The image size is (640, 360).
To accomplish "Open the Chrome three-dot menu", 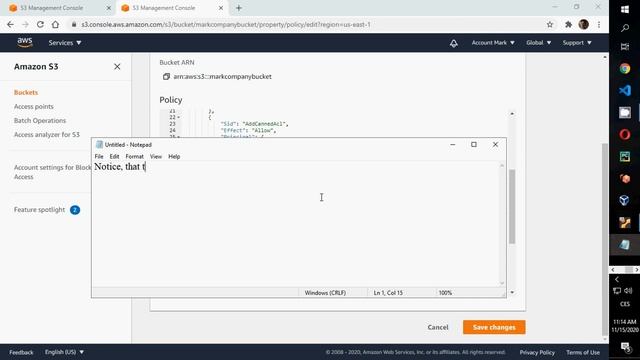I will click(x=599, y=24).
